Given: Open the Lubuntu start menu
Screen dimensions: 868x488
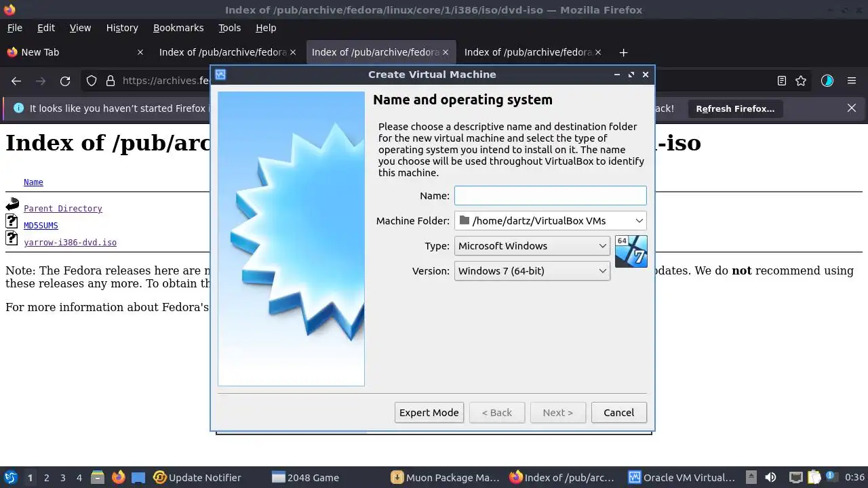Looking at the screenshot, I should pyautogui.click(x=10, y=477).
